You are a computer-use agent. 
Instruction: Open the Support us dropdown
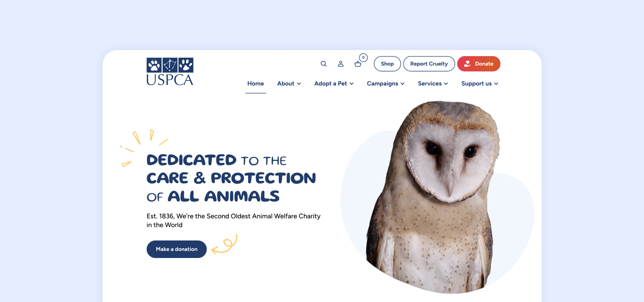[x=480, y=84]
